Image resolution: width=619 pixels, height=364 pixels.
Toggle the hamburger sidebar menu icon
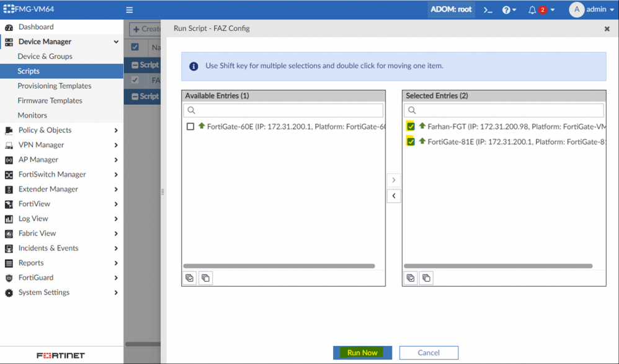click(130, 10)
